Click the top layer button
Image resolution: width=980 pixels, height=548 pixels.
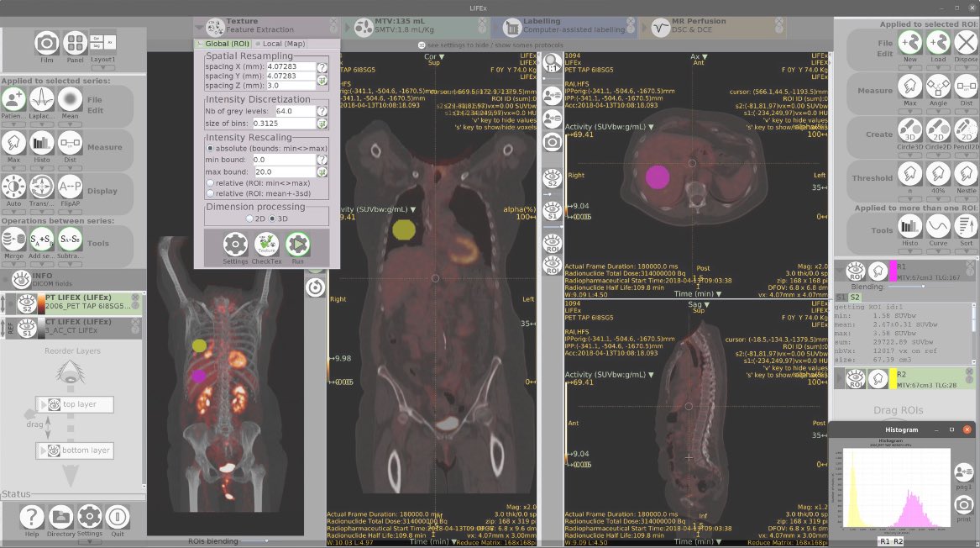coord(75,404)
